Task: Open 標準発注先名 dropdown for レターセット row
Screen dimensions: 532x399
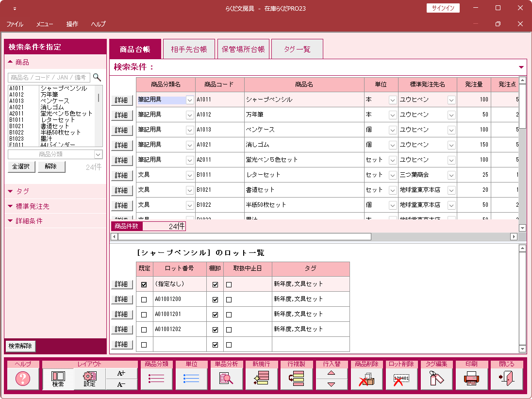Action: 451,175
